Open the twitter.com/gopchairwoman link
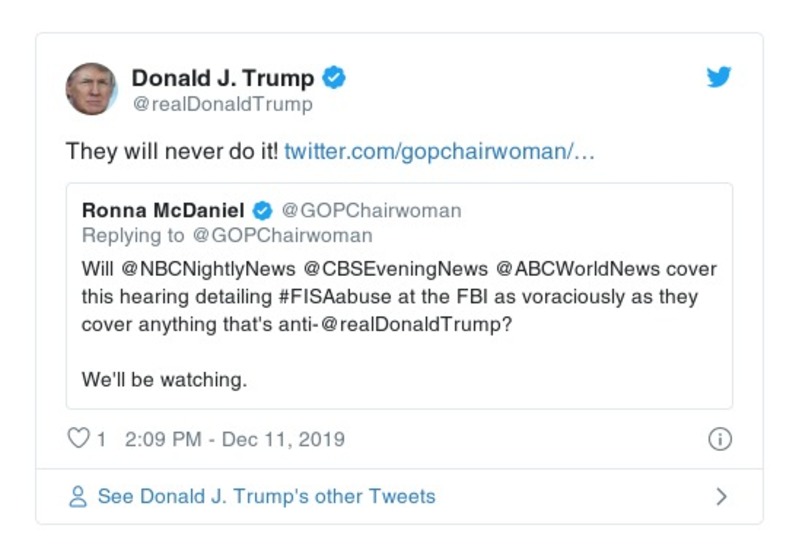Screen dimensions: 799x560 (x=440, y=152)
